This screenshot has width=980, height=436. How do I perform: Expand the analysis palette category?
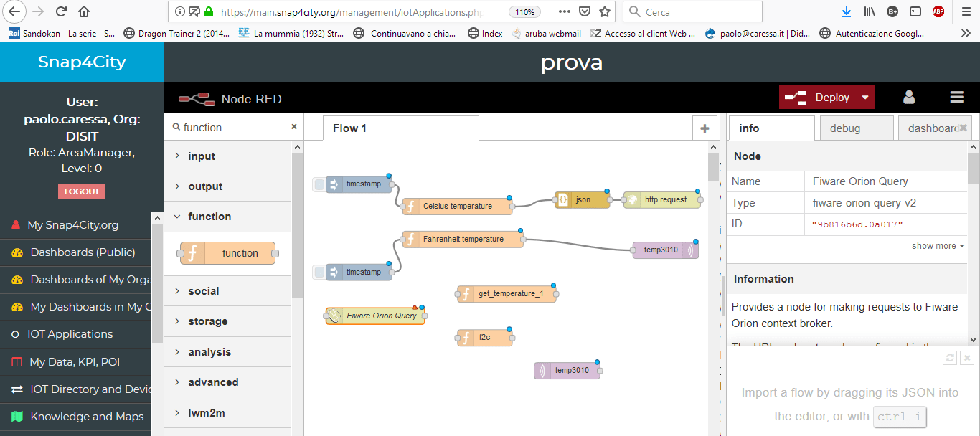(x=228, y=352)
